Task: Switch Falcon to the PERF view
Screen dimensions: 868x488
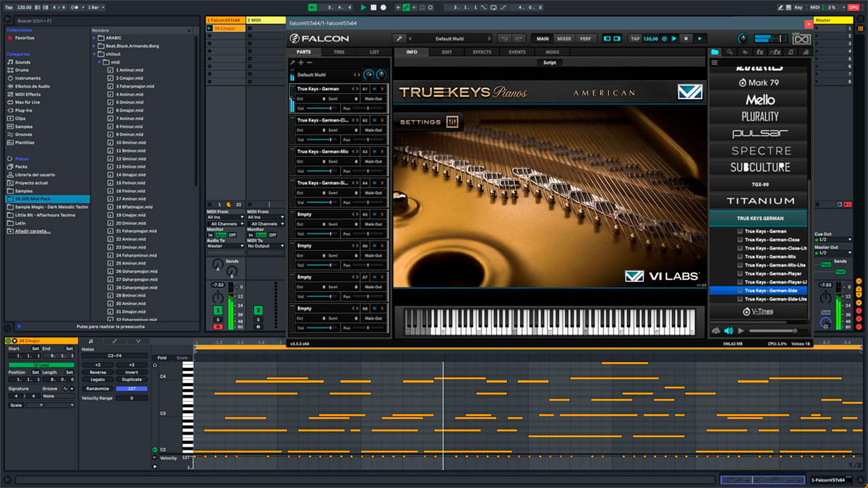Action: click(x=584, y=38)
